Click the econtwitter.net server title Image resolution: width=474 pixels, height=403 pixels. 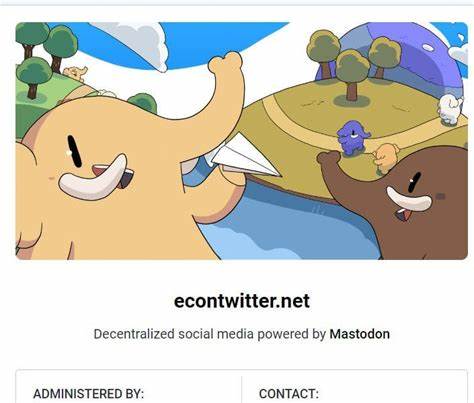tap(242, 301)
